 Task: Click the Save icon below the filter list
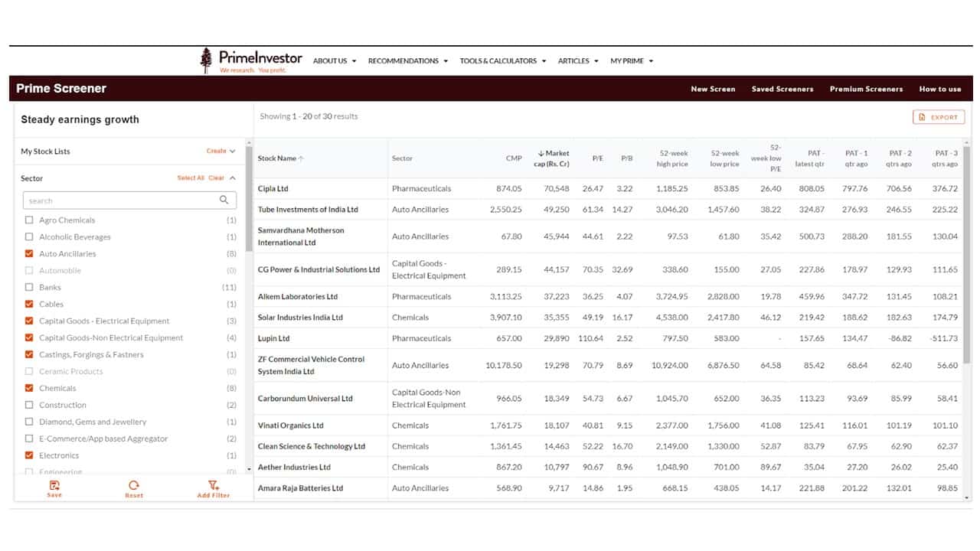(54, 485)
